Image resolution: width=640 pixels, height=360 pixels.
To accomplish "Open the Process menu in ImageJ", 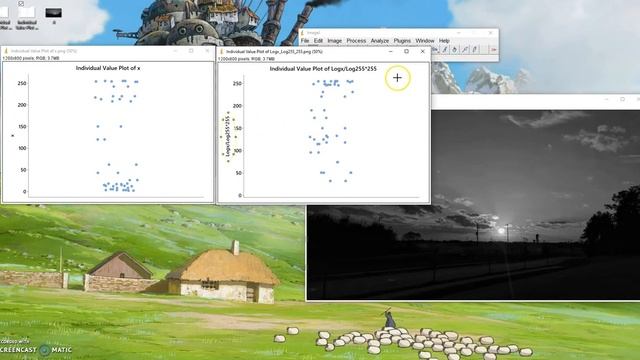I will 356,41.
